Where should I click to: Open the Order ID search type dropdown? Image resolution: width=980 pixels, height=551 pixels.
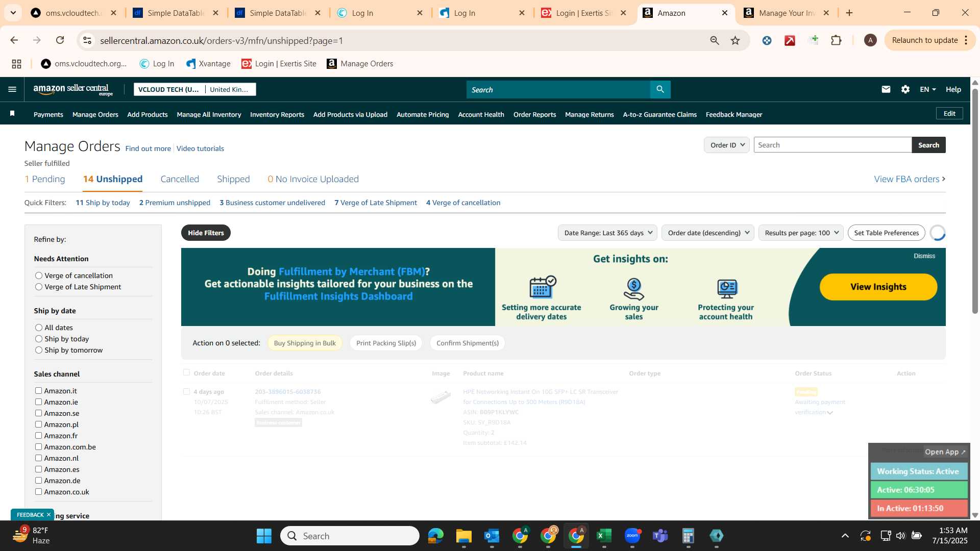click(727, 145)
